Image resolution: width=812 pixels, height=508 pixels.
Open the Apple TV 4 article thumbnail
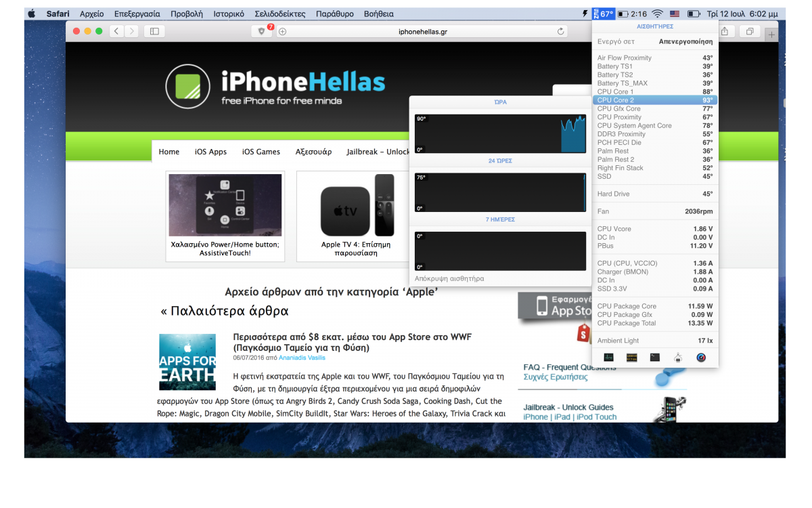(x=357, y=207)
